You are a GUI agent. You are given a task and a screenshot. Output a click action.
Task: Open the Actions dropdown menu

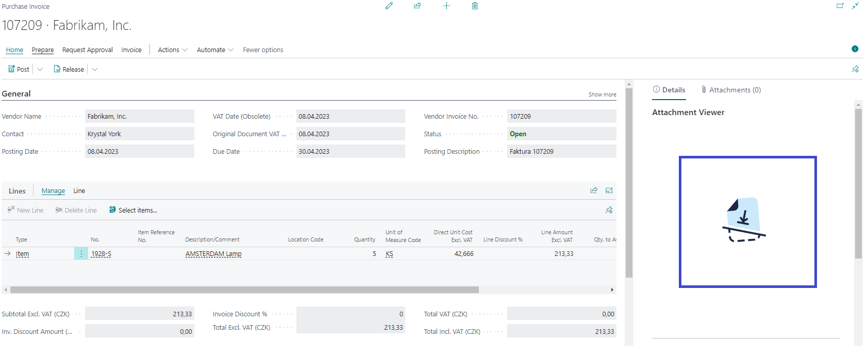click(x=172, y=50)
